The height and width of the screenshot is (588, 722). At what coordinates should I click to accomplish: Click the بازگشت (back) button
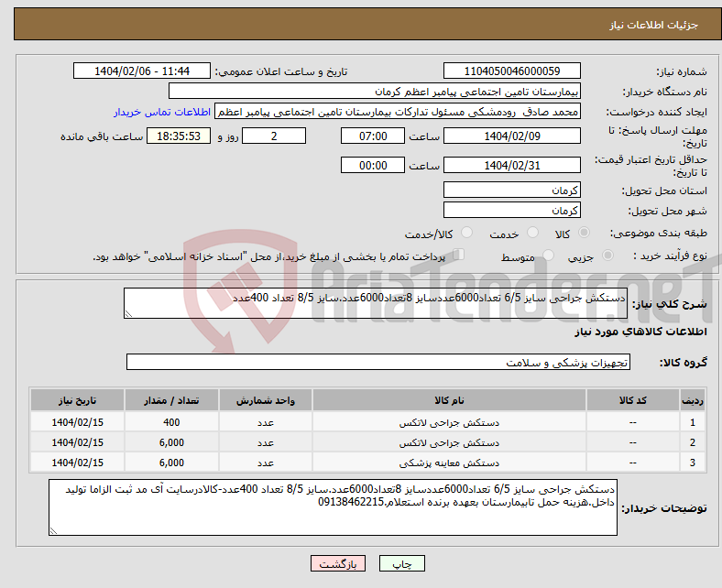point(337,563)
